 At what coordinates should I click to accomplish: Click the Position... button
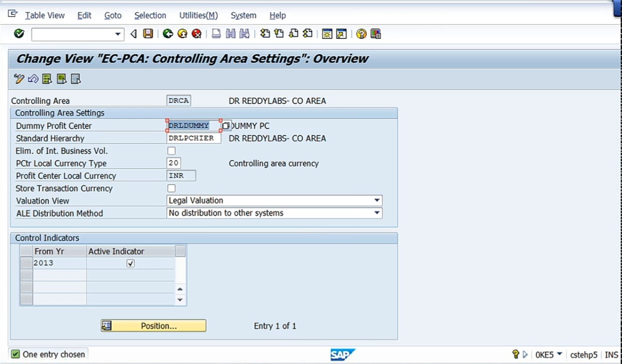tap(154, 326)
